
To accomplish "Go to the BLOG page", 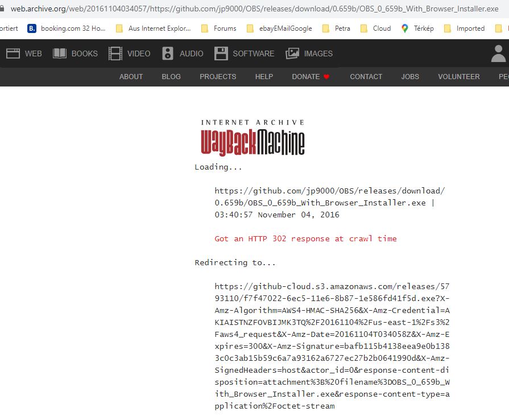I will pos(171,77).
